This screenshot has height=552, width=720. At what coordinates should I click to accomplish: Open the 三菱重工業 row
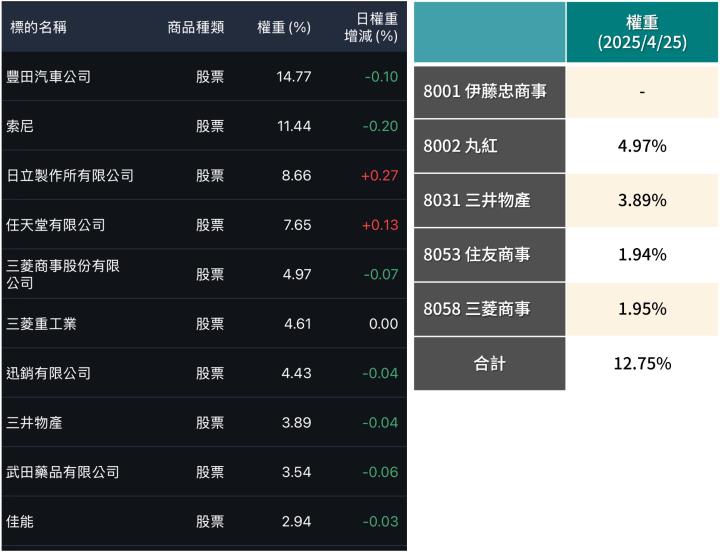pos(41,324)
